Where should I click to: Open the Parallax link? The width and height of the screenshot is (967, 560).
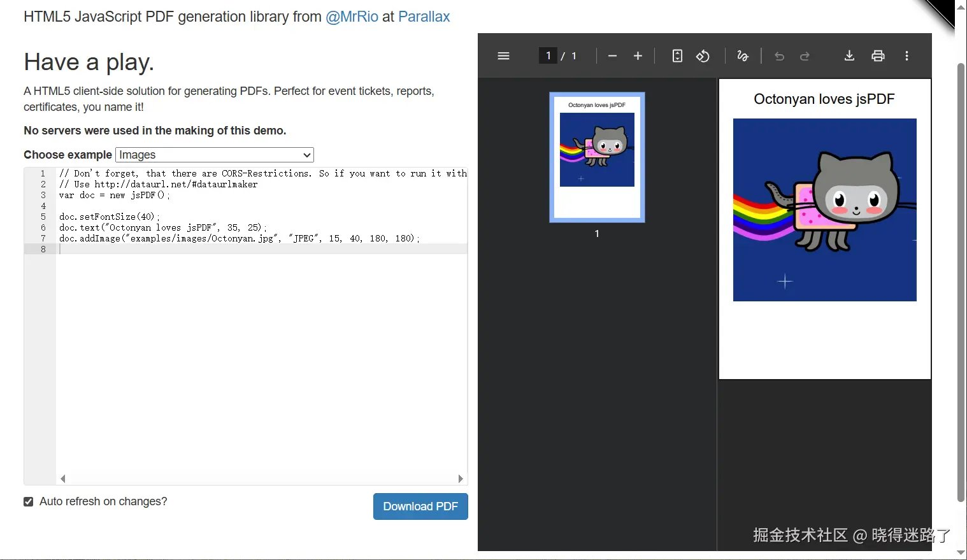click(x=424, y=17)
